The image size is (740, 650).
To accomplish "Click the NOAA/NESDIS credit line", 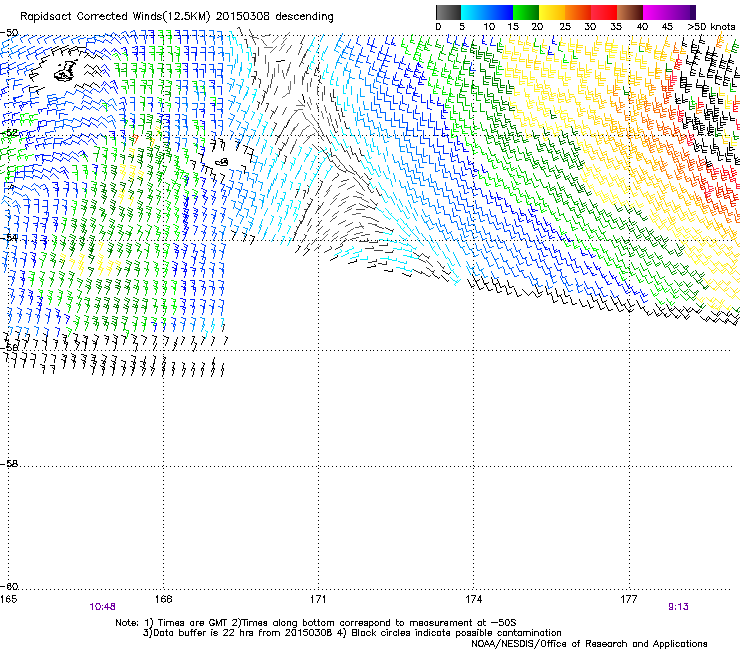I will (x=589, y=644).
